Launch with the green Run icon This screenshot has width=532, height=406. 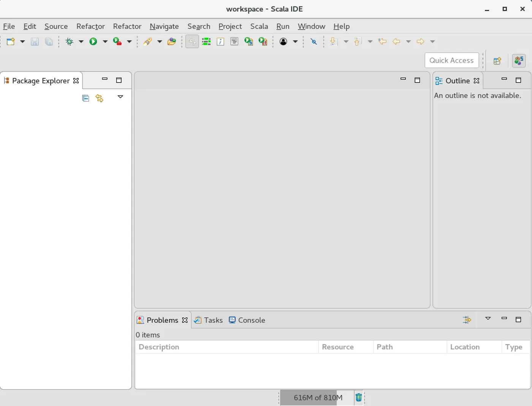(x=93, y=41)
